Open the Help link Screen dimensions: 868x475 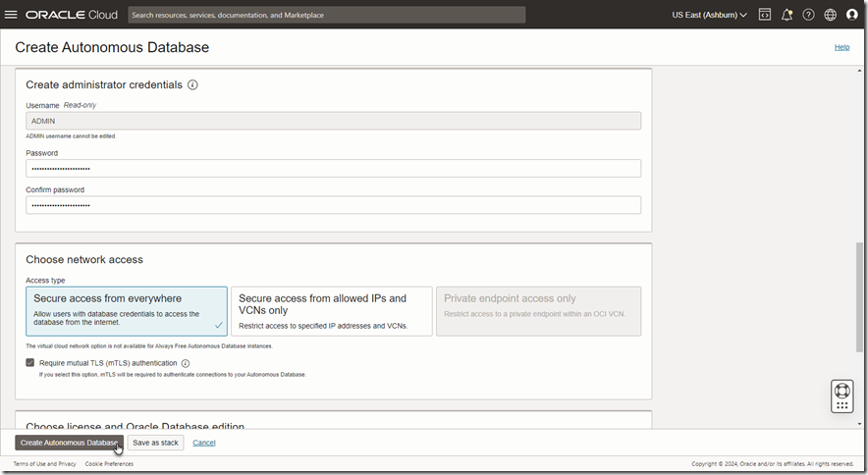[841, 47]
